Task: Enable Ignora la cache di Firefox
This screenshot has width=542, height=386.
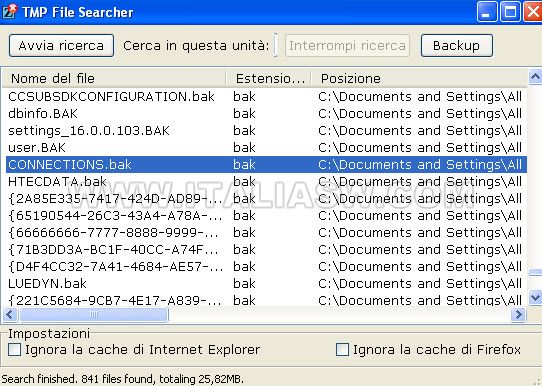Action: [x=342, y=349]
